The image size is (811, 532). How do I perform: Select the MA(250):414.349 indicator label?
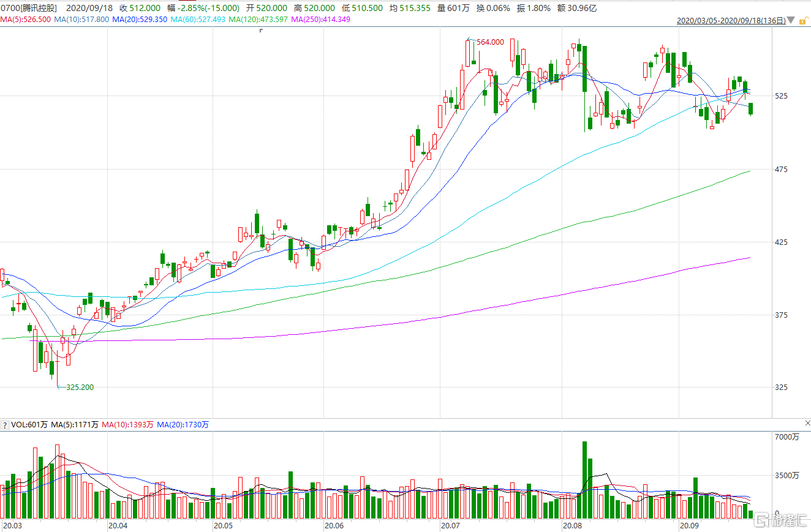321,20
